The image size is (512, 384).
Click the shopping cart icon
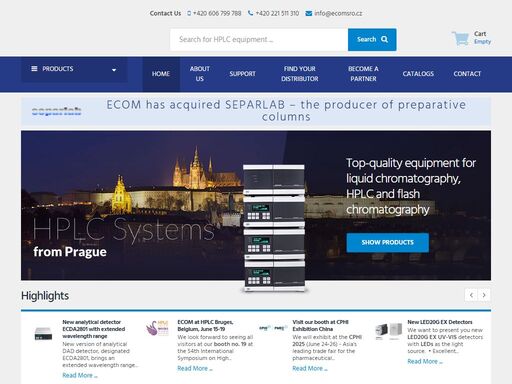tap(460, 38)
